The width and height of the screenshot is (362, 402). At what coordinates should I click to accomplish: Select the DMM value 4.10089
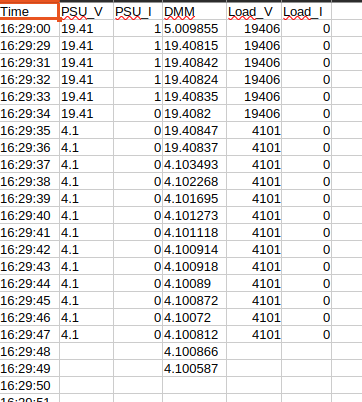point(195,284)
